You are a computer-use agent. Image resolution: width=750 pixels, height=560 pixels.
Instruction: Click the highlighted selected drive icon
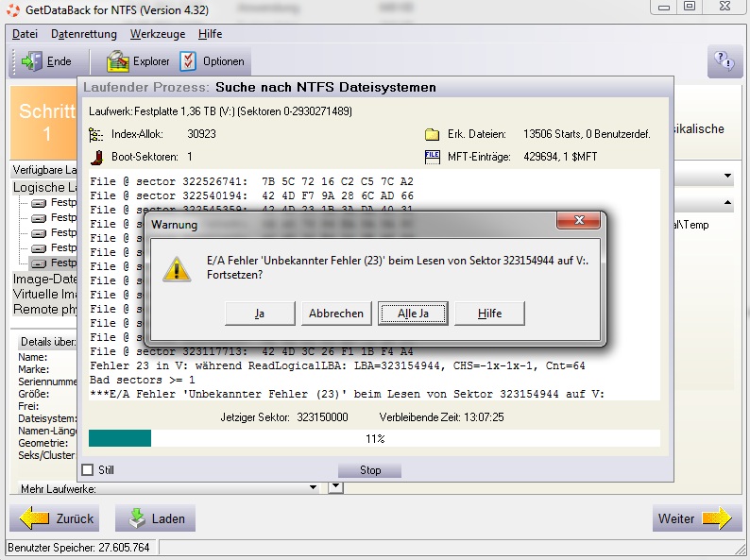tap(39, 263)
